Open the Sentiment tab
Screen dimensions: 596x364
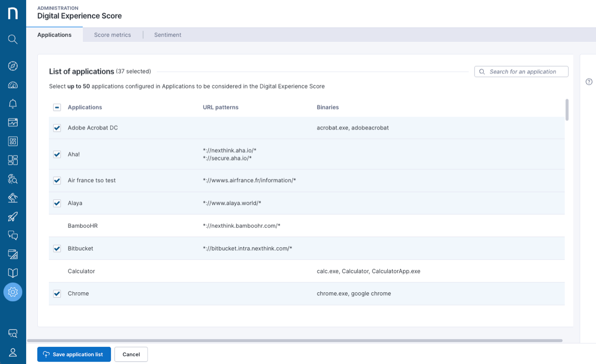pos(168,35)
